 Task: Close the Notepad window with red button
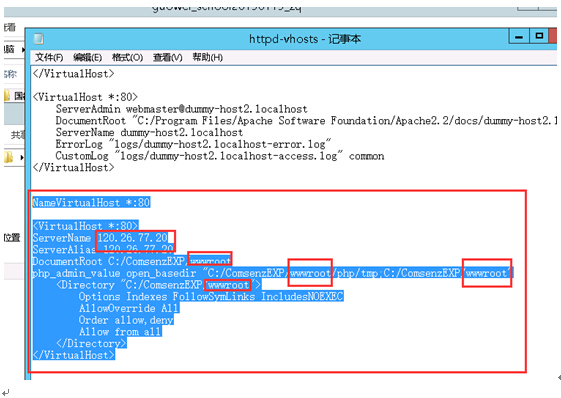[x=553, y=36]
